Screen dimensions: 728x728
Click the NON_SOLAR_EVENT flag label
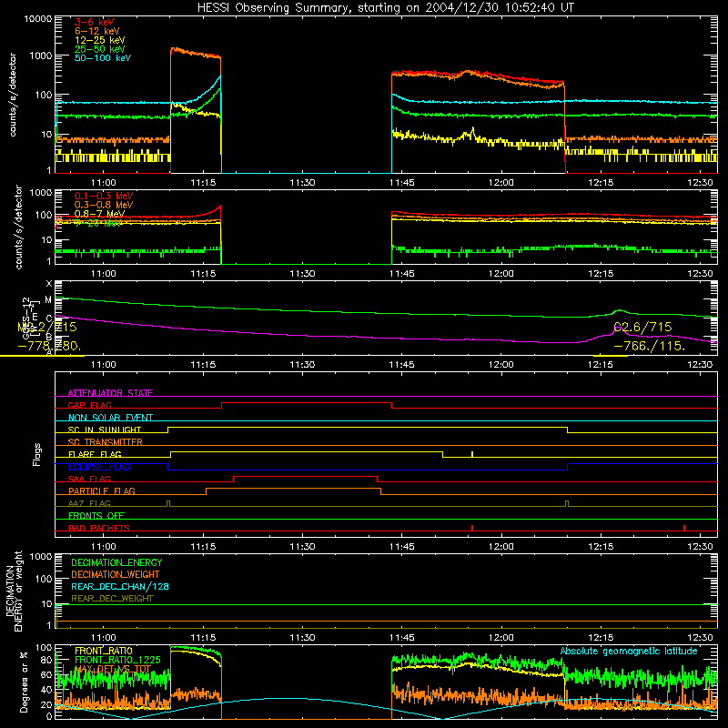pos(110,418)
